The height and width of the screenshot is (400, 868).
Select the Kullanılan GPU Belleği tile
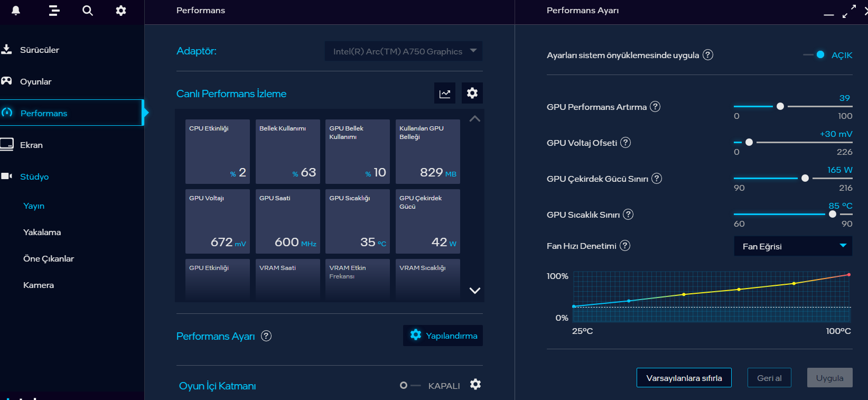coord(428,152)
